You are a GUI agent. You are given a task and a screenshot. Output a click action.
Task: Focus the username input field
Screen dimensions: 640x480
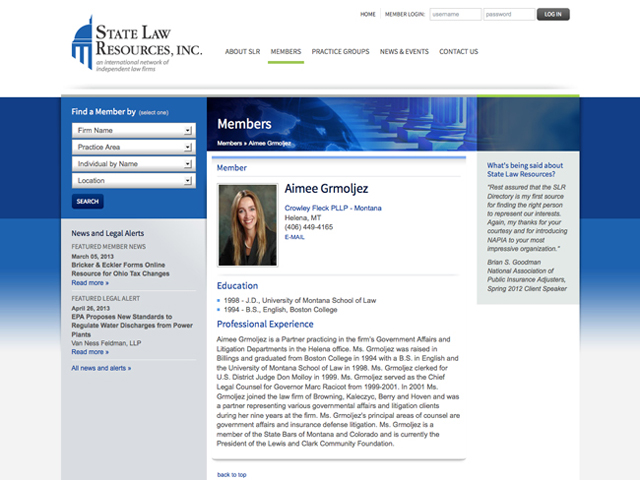[x=455, y=14]
